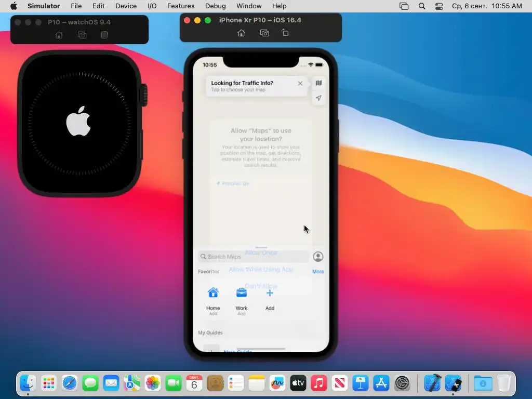532x399 pixels.
Task: Open Reminders from the Dock
Action: tap(236, 383)
